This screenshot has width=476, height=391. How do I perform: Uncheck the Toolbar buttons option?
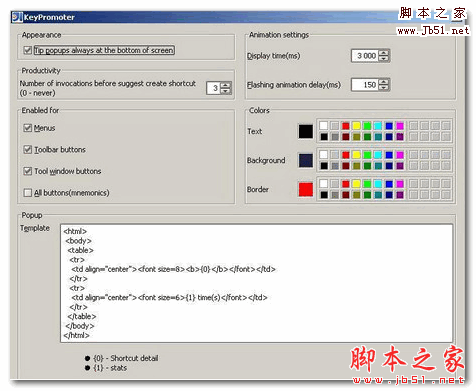28,149
